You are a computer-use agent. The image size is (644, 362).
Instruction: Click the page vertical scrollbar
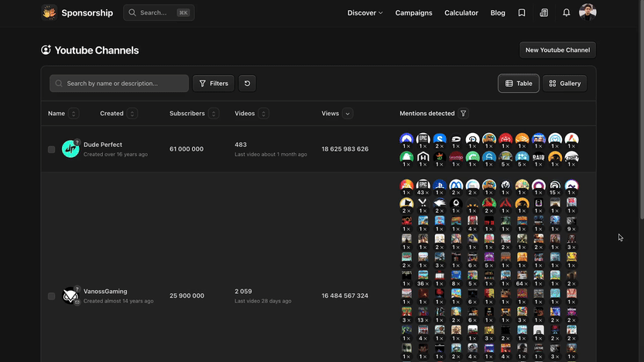tap(641, 111)
